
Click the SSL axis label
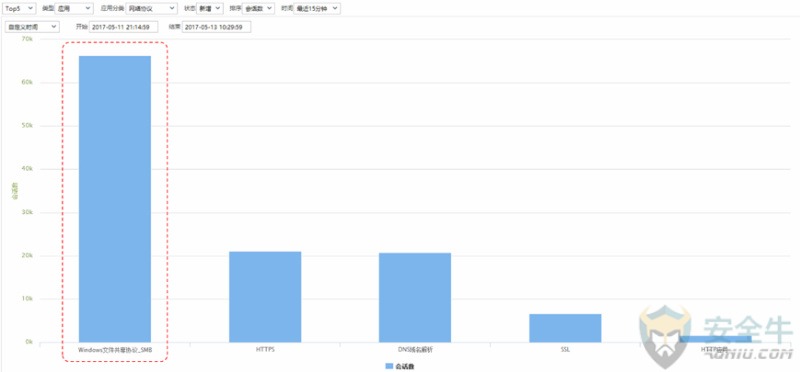click(565, 350)
